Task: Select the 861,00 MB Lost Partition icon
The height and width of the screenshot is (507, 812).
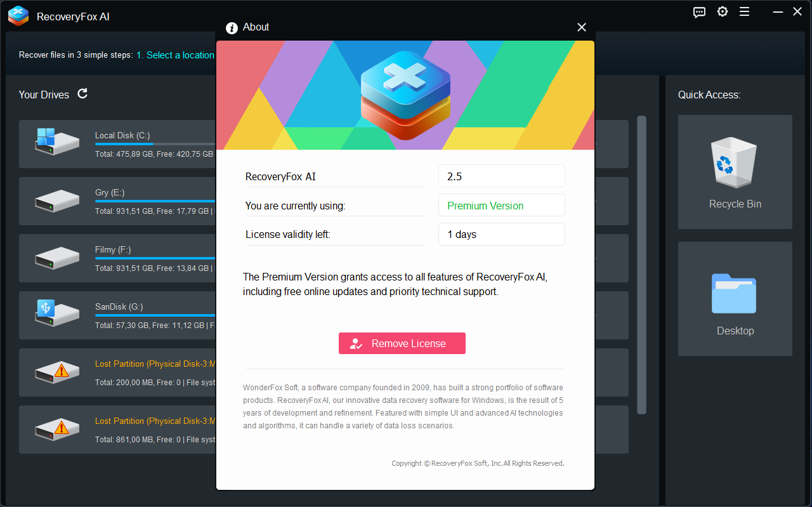Action: click(x=56, y=428)
